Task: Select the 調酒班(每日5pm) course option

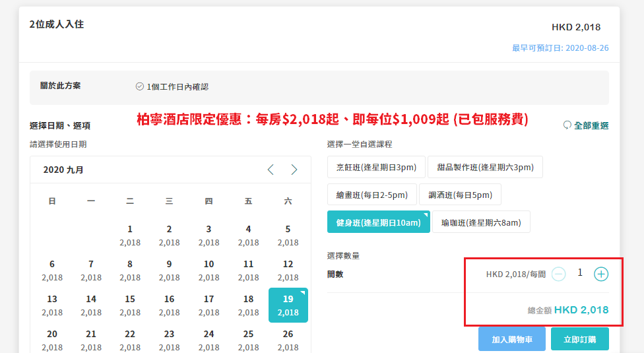Action: (460, 195)
